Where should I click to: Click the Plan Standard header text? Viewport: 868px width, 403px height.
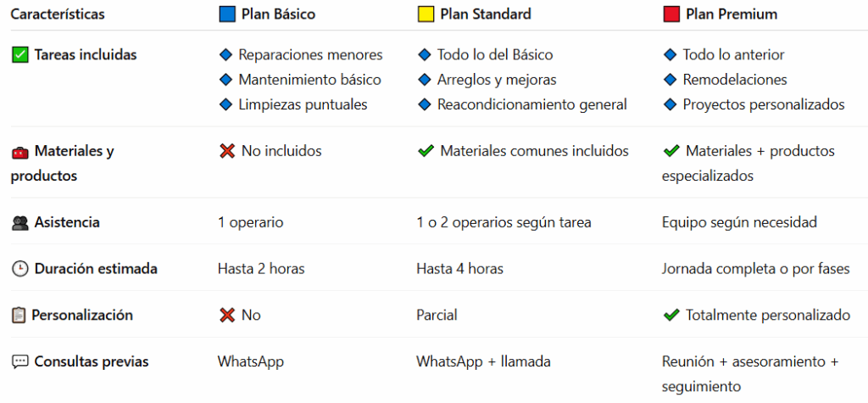coord(486,14)
